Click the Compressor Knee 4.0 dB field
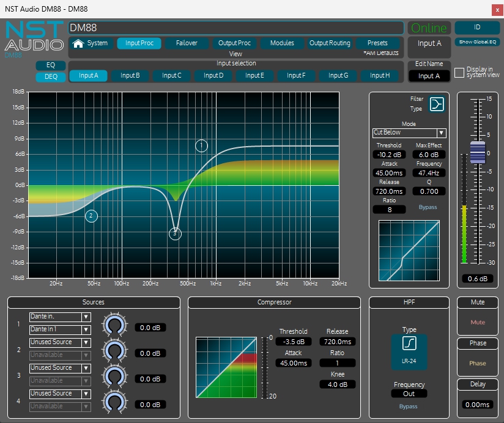This screenshot has width=504, height=423. pyautogui.click(x=338, y=384)
